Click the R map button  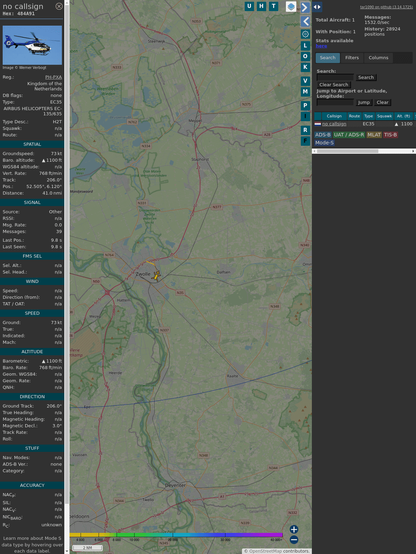pyautogui.click(x=305, y=130)
